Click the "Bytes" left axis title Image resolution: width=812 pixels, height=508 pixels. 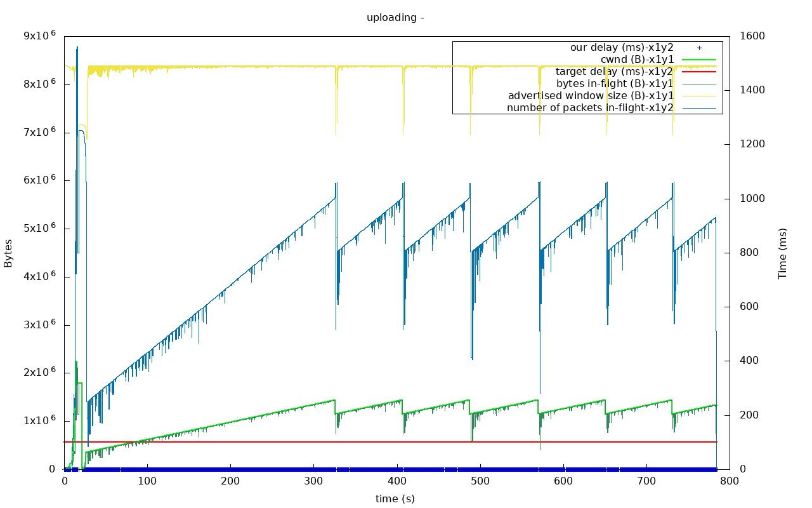[8, 253]
